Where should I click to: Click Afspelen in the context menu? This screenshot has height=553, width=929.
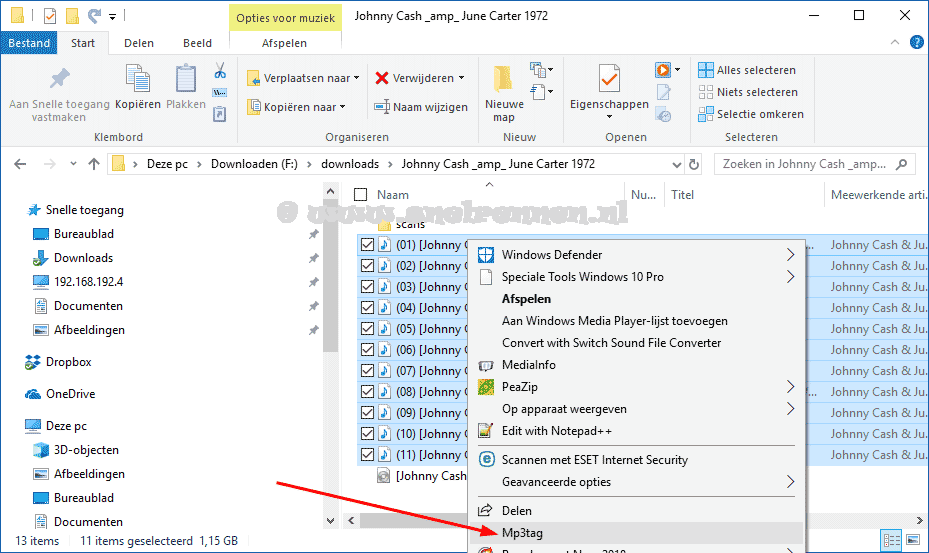[x=636, y=299]
